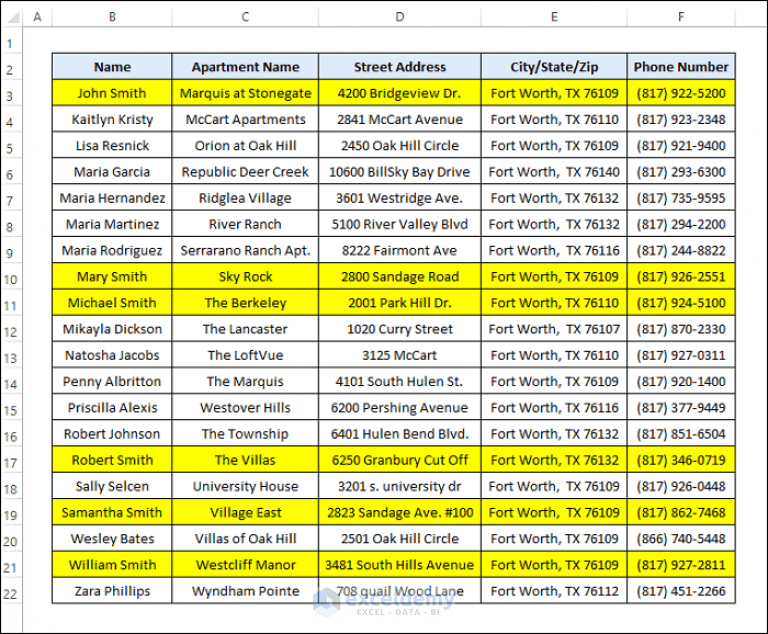Click the McCart Apartments cell
Viewport: 768px width, 634px height.
point(245,119)
